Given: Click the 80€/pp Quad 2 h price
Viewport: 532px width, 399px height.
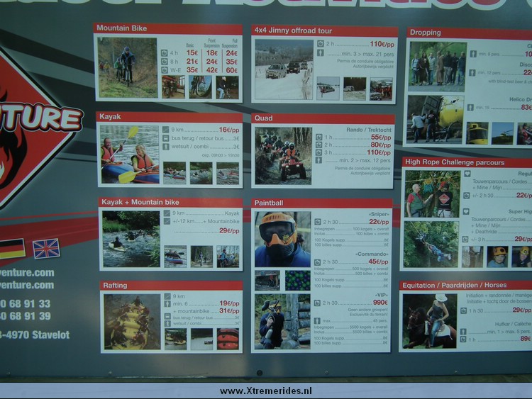Looking at the screenshot, I should point(381,145).
